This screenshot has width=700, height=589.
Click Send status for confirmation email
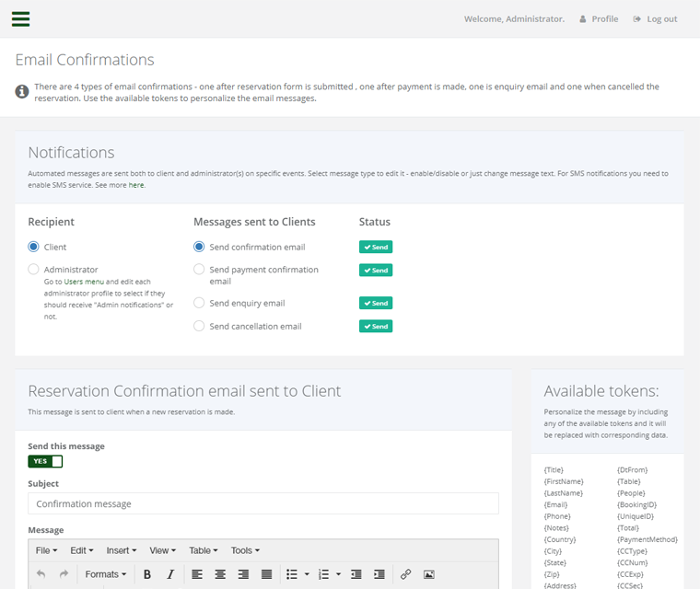(x=376, y=247)
